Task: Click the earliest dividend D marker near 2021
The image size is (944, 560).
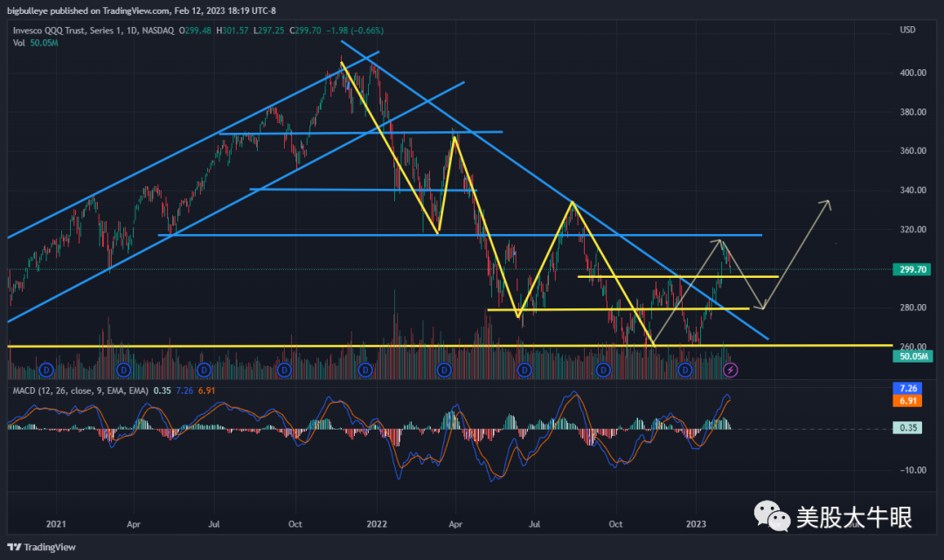Action: (x=45, y=370)
